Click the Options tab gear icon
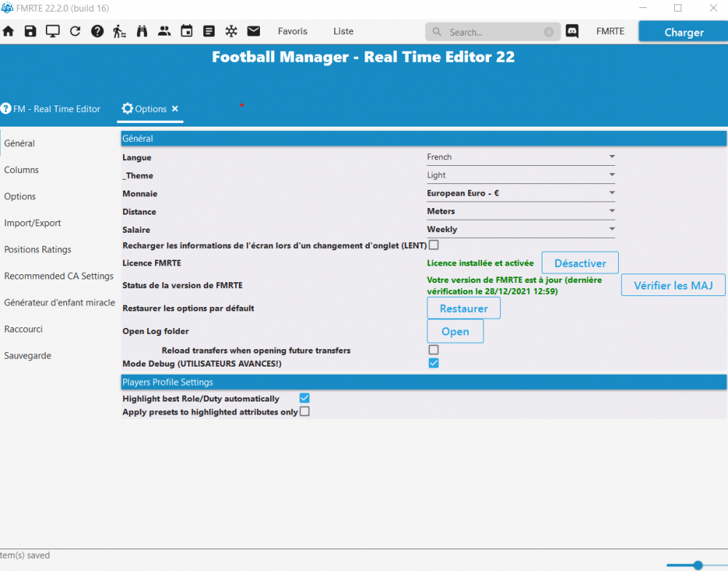The image size is (728, 571). (127, 108)
